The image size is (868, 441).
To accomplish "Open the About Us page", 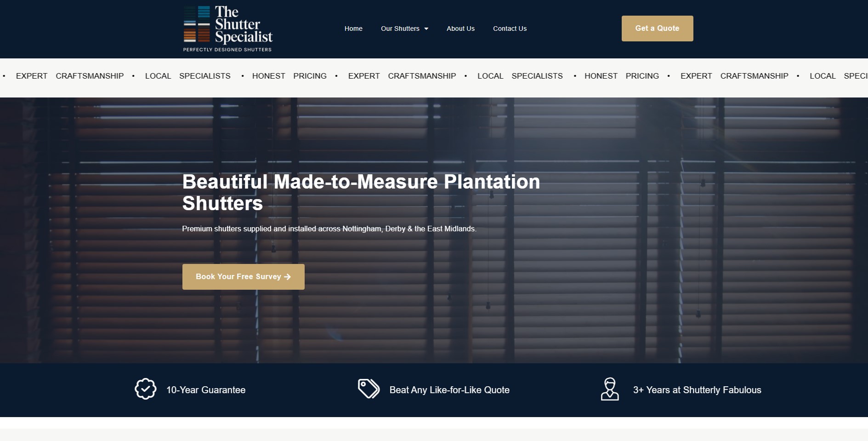I will [460, 29].
